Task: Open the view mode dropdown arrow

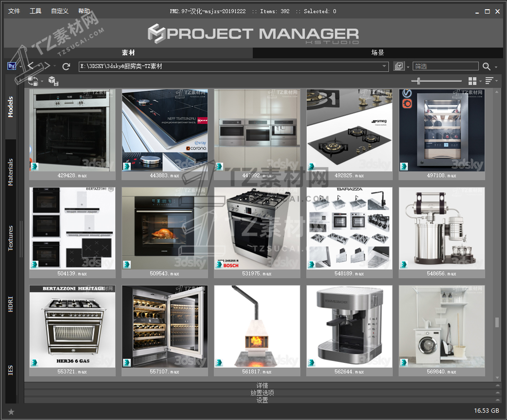Action: pos(480,81)
